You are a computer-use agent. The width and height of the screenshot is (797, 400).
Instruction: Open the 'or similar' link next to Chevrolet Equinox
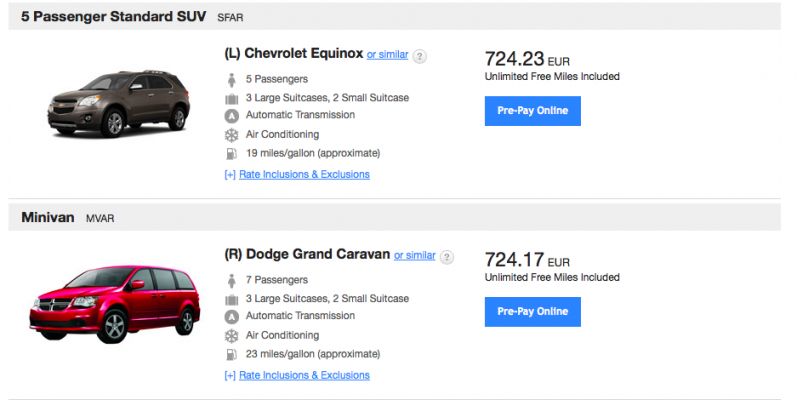387,54
